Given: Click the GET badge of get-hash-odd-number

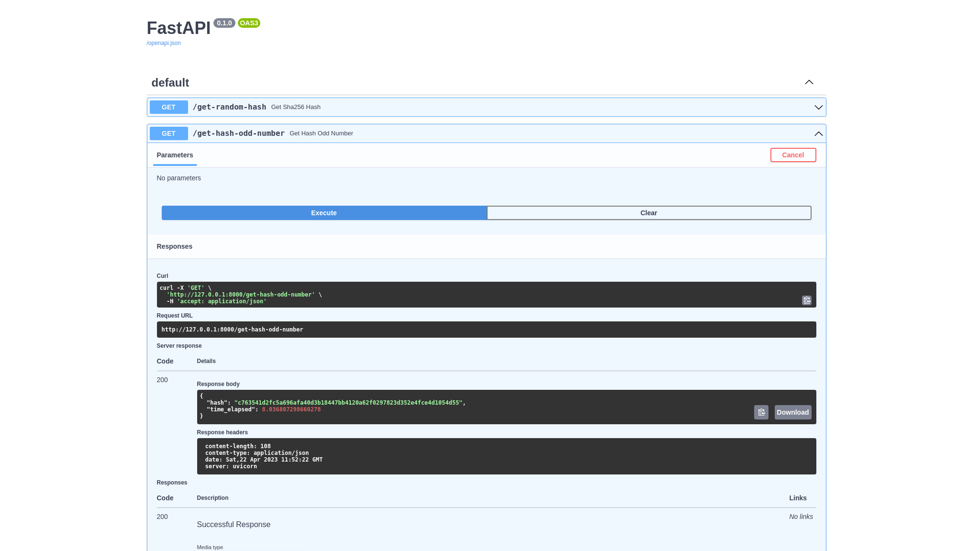Looking at the screenshot, I should click(x=168, y=133).
